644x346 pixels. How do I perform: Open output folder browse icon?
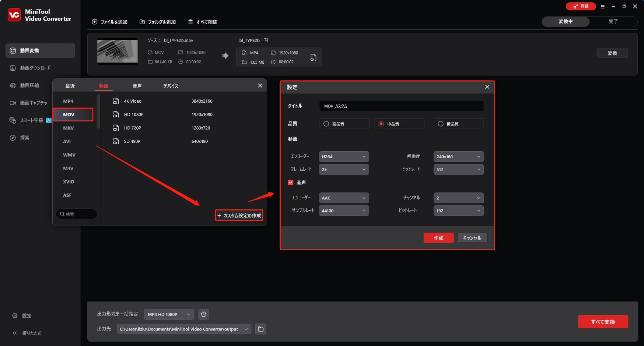click(x=261, y=329)
